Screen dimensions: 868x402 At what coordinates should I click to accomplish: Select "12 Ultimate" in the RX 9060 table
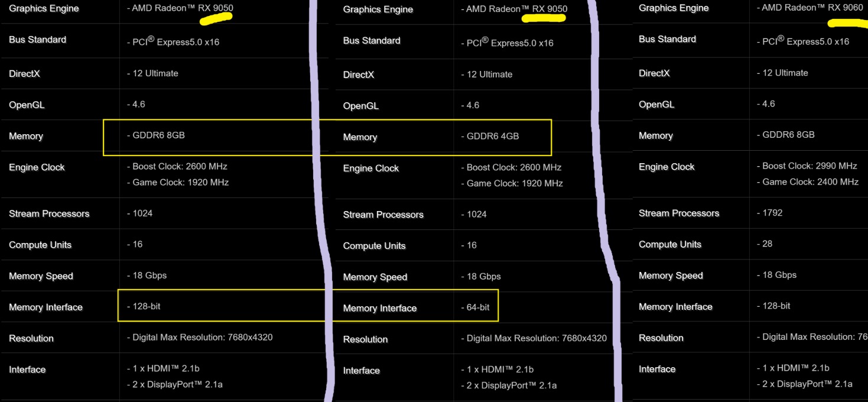pos(785,73)
